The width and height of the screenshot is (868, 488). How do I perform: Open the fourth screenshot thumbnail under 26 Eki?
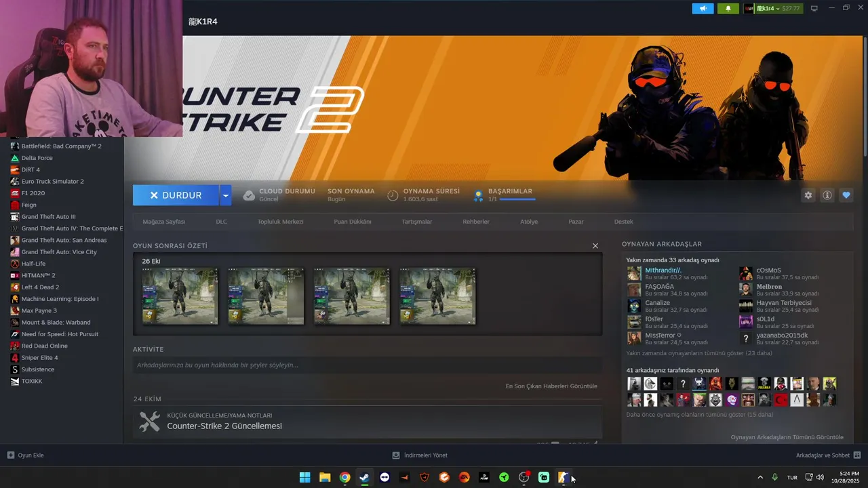pyautogui.click(x=437, y=296)
